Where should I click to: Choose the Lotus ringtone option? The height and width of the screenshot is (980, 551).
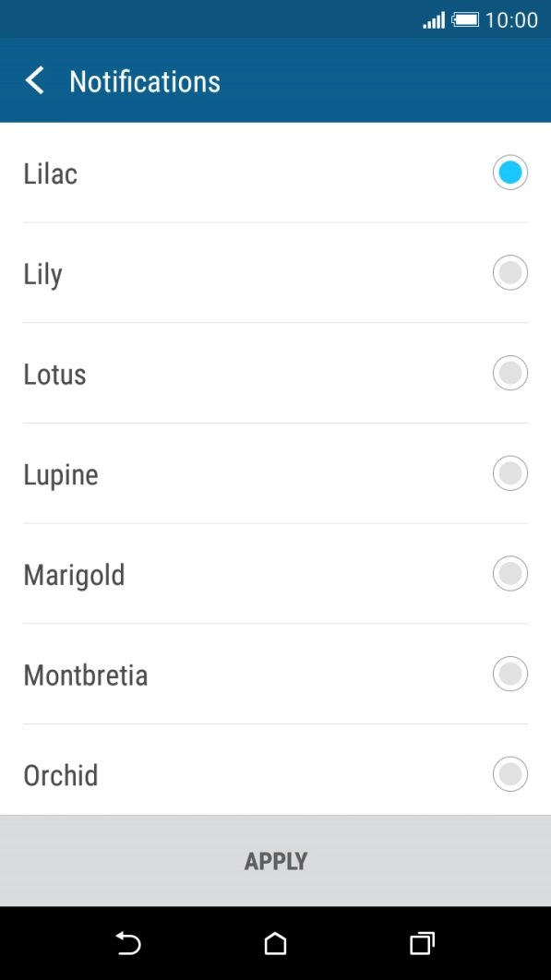(x=509, y=373)
